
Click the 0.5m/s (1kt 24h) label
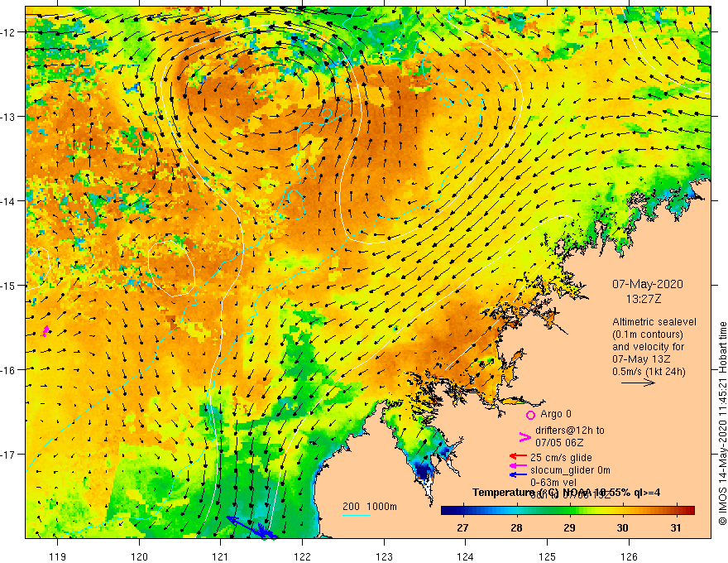point(649,372)
